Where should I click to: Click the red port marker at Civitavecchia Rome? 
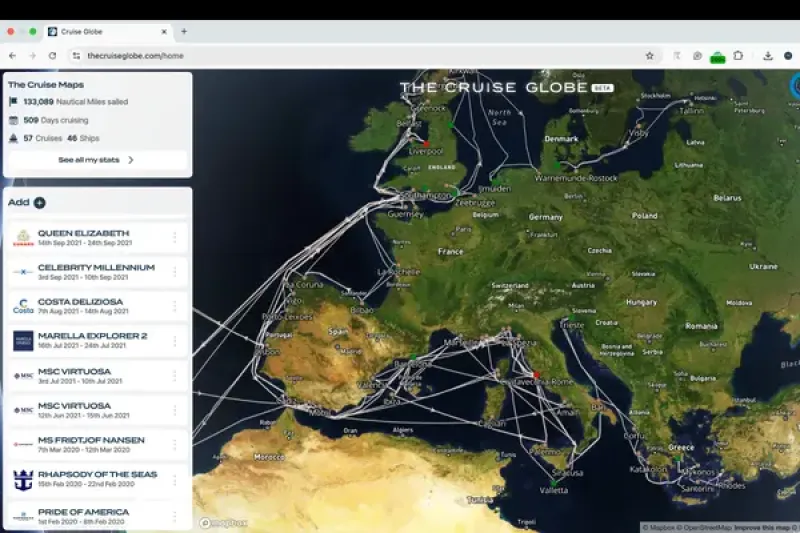click(x=536, y=375)
